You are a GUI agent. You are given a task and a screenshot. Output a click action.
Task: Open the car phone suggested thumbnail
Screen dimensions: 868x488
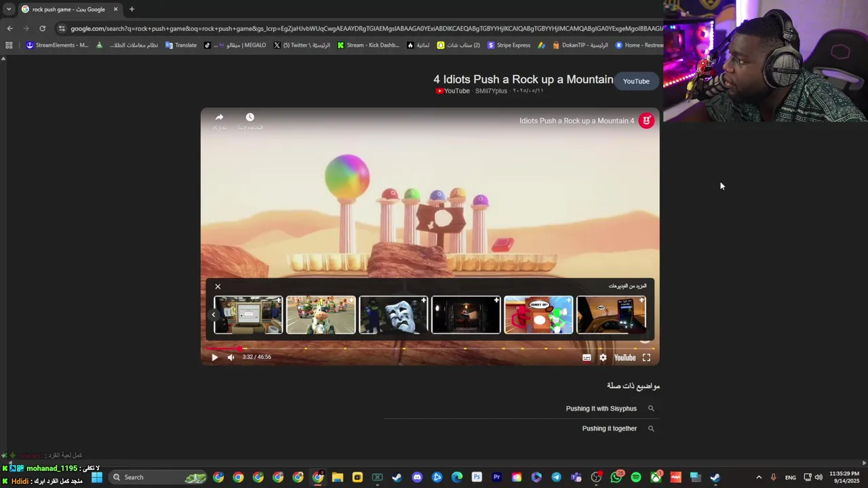pos(611,314)
